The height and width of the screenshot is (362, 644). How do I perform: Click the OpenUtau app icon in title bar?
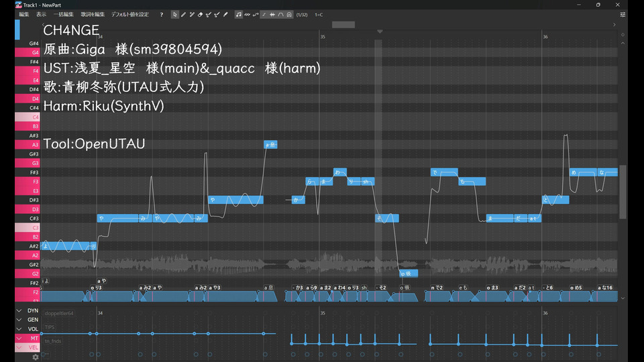[x=19, y=5]
